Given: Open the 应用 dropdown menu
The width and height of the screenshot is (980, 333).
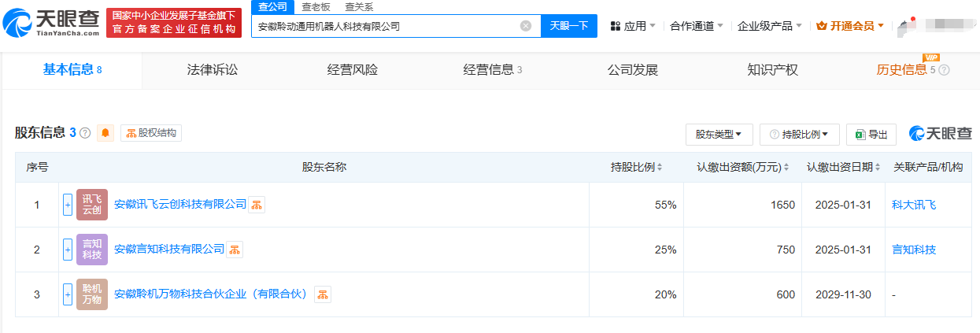Looking at the screenshot, I should pos(634,26).
